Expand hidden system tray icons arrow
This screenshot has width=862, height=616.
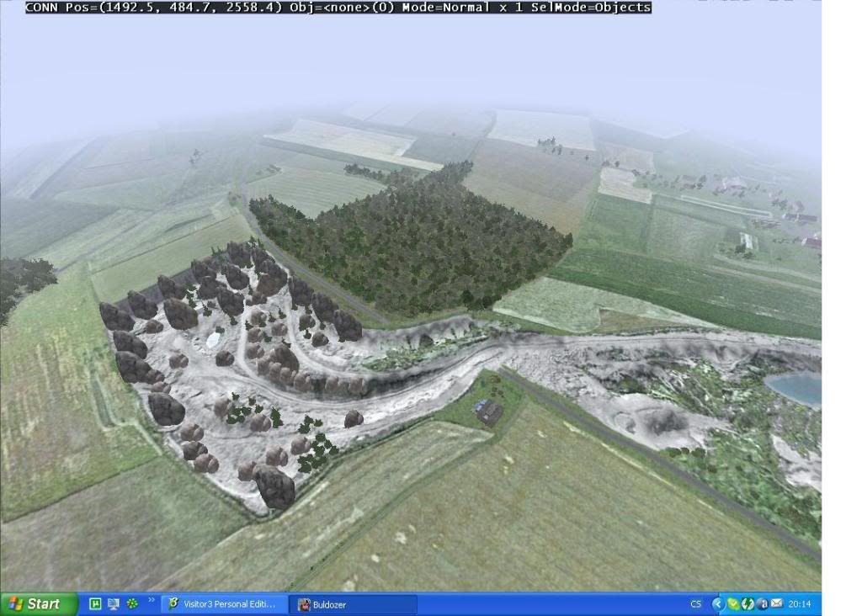pos(717,604)
